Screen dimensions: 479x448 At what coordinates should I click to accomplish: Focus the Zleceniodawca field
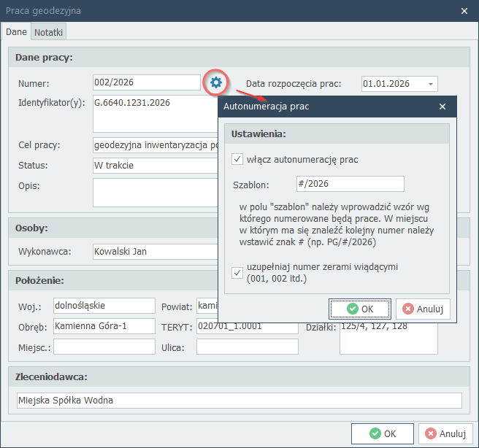[x=239, y=401]
